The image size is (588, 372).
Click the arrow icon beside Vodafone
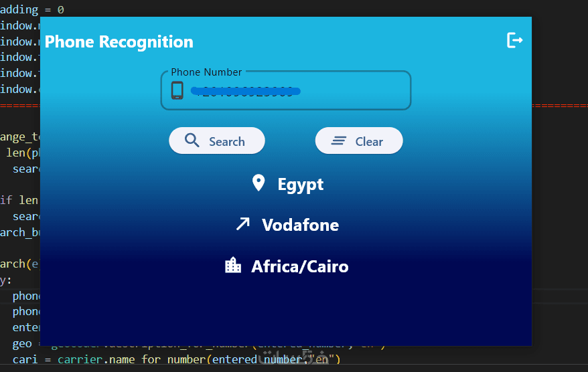click(x=242, y=224)
